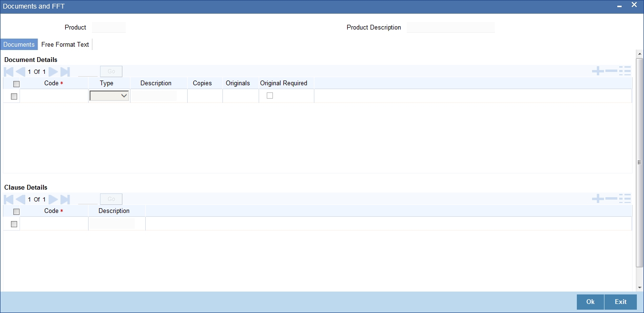Open single record view for Clause Details
This screenshot has height=313, width=644.
click(625, 199)
